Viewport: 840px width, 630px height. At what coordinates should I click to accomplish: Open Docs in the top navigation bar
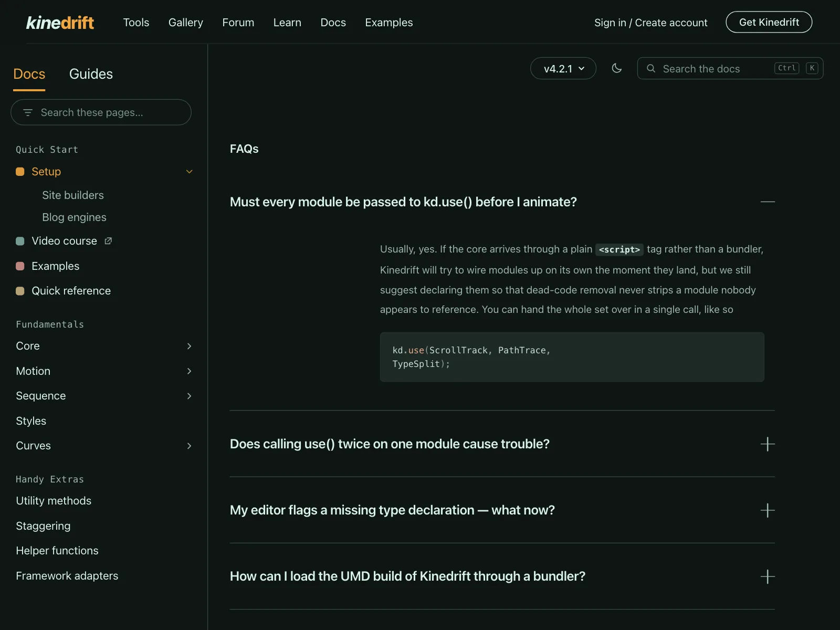333,23
